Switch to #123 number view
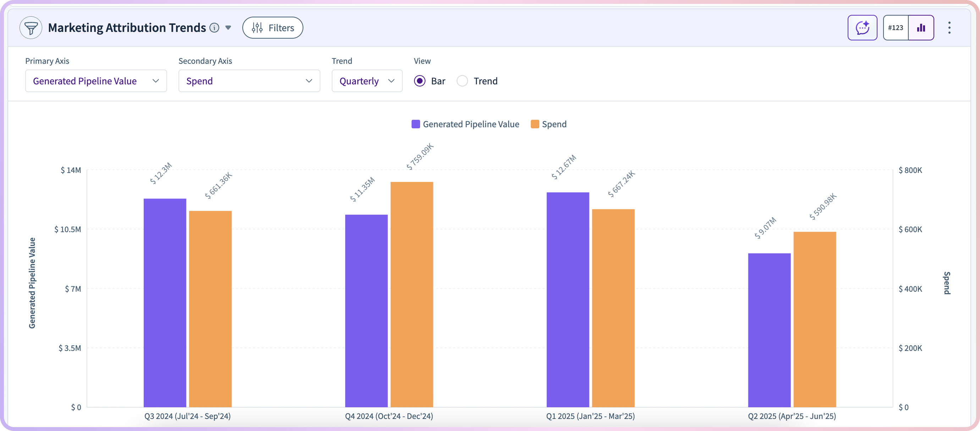Viewport: 980px width, 431px height. pyautogui.click(x=896, y=28)
